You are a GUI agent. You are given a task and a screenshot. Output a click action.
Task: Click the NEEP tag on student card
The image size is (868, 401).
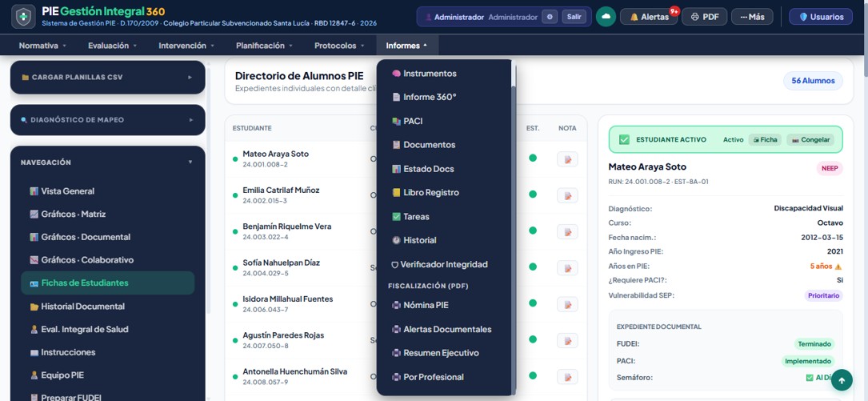[830, 168]
